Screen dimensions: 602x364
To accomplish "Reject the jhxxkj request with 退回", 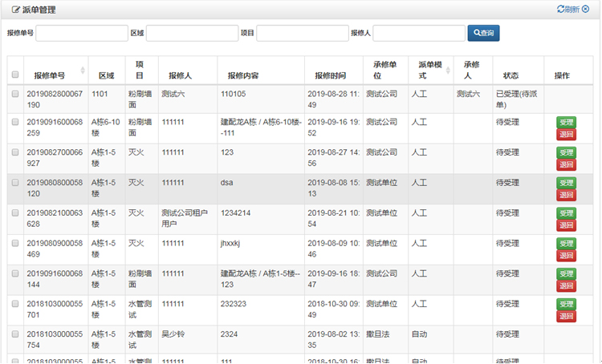I will click(x=566, y=256).
